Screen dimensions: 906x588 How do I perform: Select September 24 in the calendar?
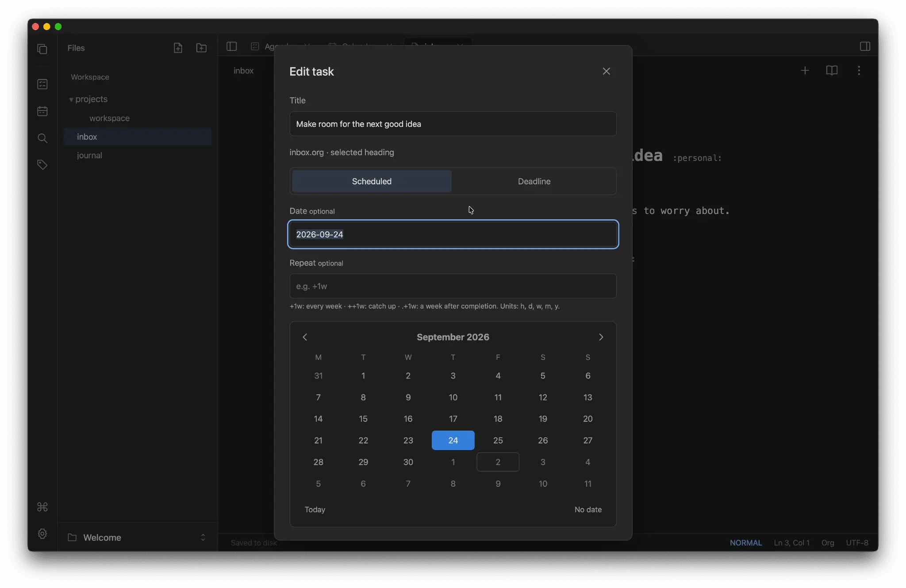[453, 440]
